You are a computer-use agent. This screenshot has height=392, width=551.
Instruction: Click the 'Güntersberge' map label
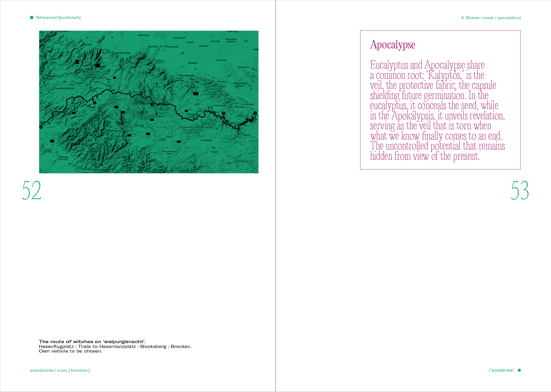tap(241, 161)
